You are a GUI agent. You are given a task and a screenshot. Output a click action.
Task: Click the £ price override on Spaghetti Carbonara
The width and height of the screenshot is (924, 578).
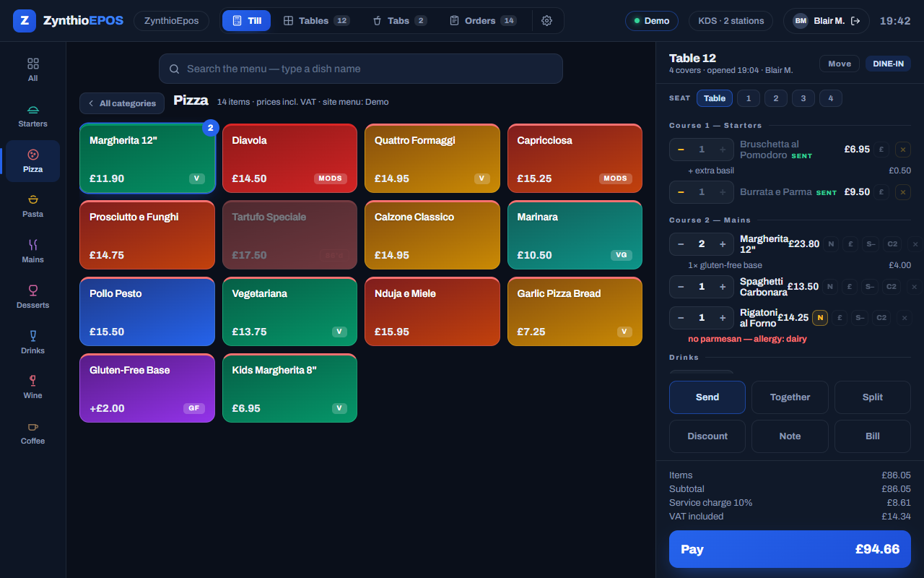coord(850,287)
